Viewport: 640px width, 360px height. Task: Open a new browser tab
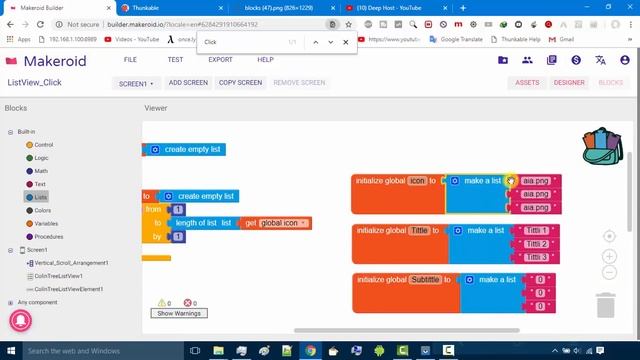coord(463,8)
